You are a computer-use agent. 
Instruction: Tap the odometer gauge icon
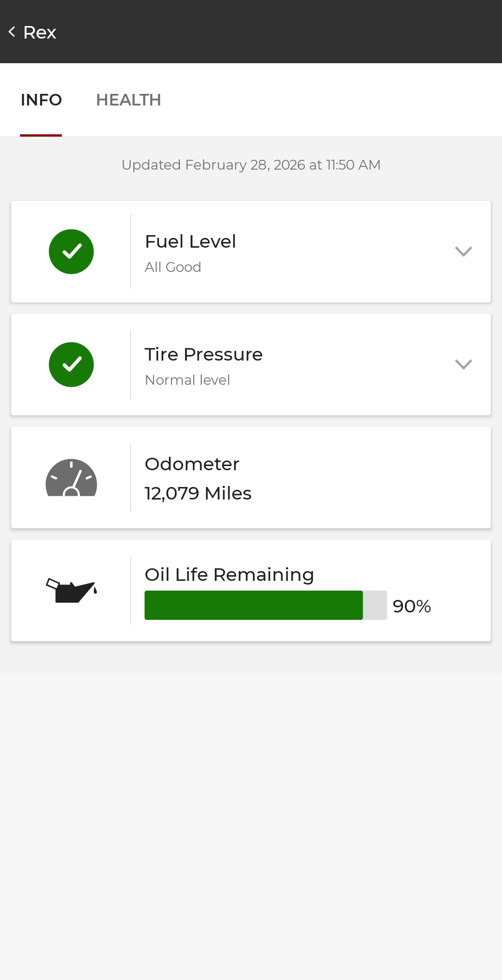point(71,478)
